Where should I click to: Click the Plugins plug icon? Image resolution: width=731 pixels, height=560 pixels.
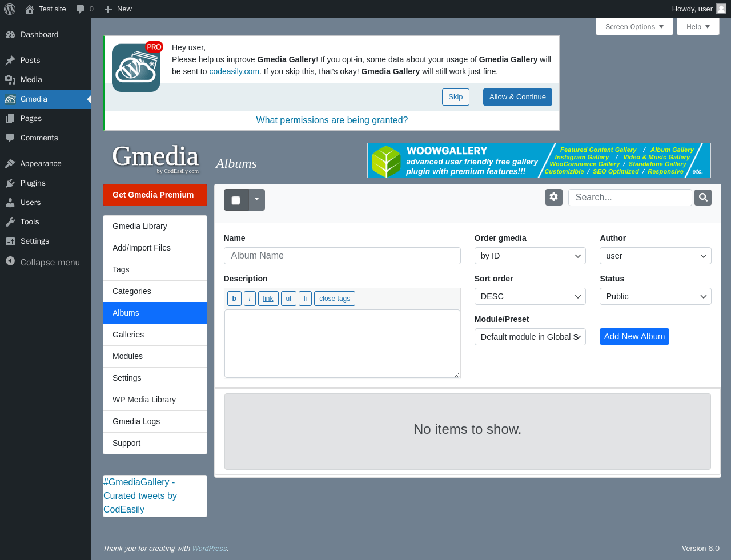(x=10, y=183)
